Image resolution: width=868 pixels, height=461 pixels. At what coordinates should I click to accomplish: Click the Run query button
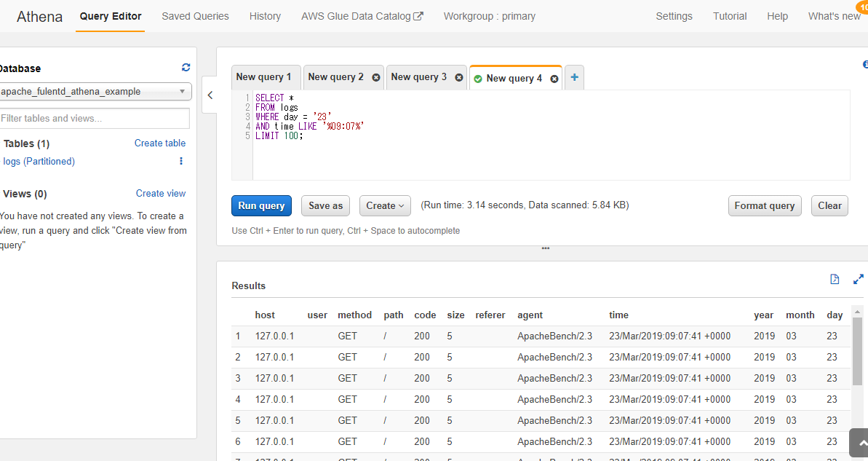[261, 206]
